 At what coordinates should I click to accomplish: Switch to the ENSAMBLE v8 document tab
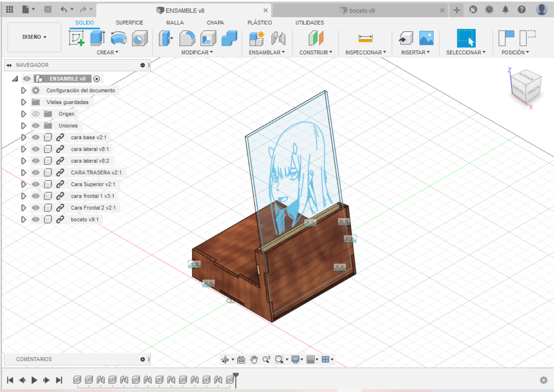point(184,11)
